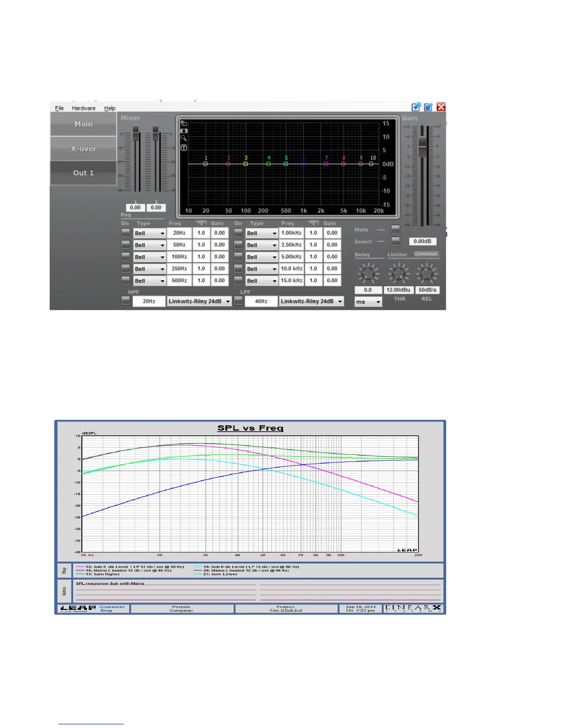The width and height of the screenshot is (563, 728).
Task: Select EQ band handle 10 on the graph
Action: point(371,164)
